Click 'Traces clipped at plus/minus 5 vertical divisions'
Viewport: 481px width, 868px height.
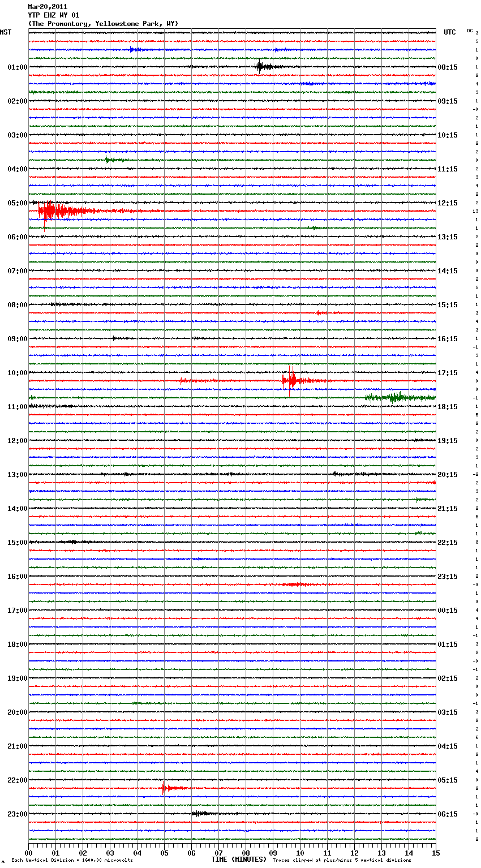tap(342, 860)
